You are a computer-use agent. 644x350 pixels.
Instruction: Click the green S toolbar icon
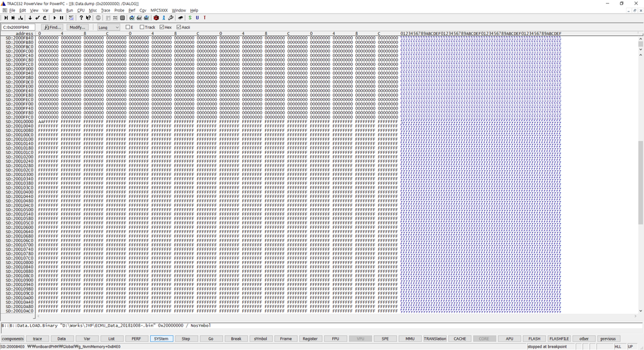(x=190, y=17)
